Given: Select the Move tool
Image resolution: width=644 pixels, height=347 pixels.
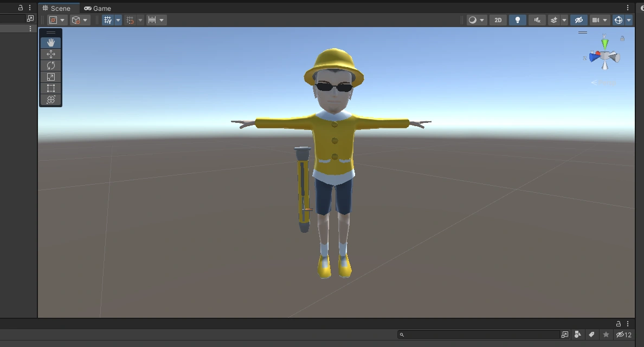Looking at the screenshot, I should pyautogui.click(x=50, y=54).
